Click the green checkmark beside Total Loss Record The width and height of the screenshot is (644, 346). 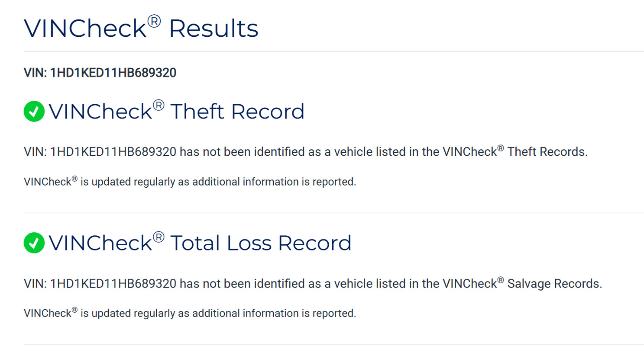34,243
